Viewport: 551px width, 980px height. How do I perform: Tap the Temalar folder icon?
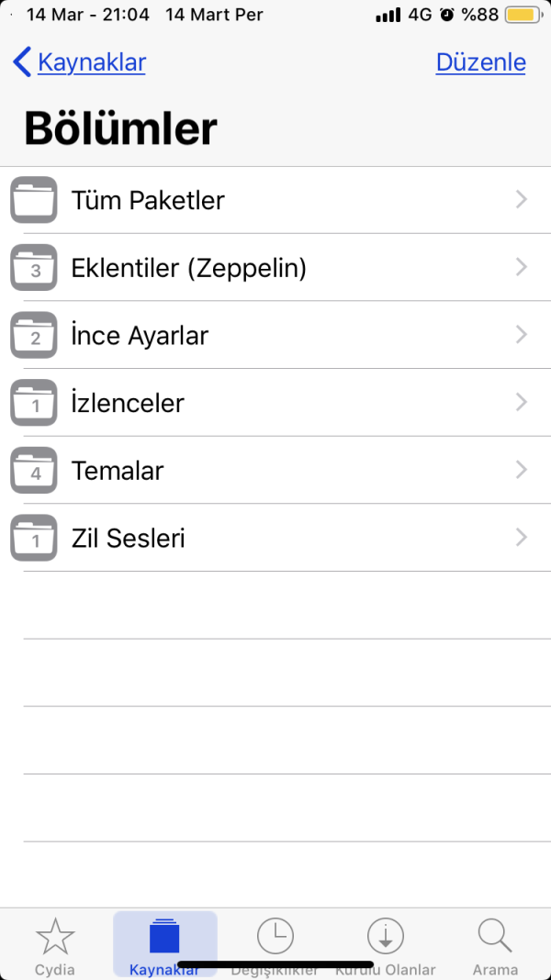pos(34,471)
